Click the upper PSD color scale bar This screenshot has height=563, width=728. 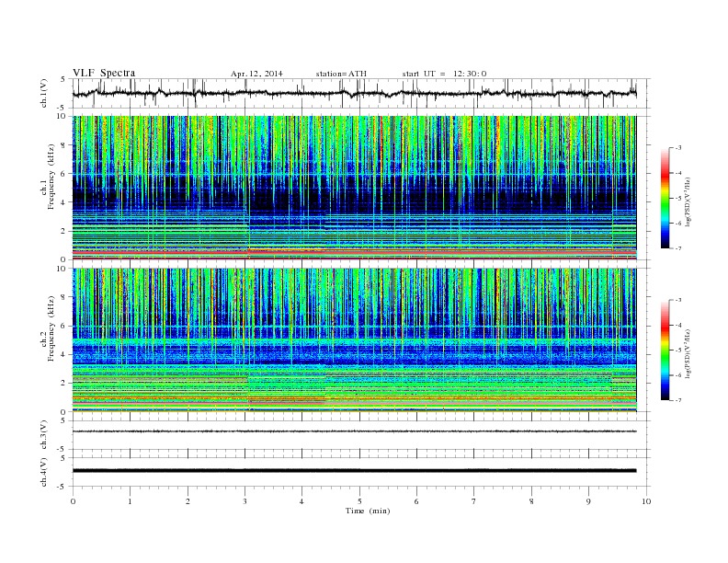click(x=665, y=199)
